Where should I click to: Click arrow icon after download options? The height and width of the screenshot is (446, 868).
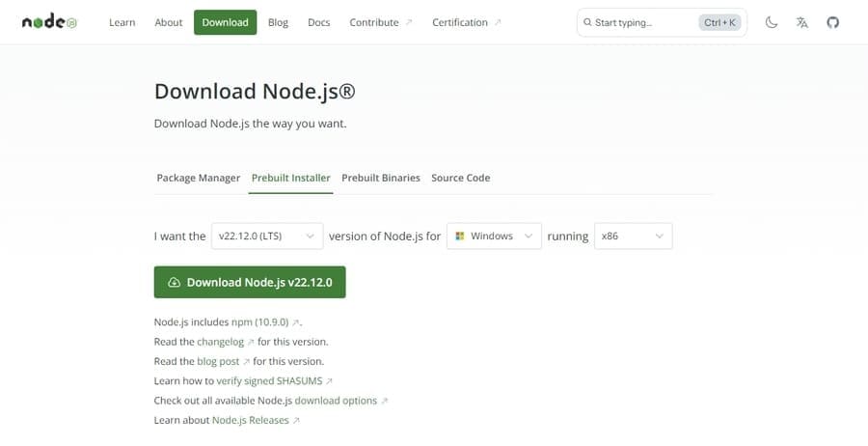(384, 401)
